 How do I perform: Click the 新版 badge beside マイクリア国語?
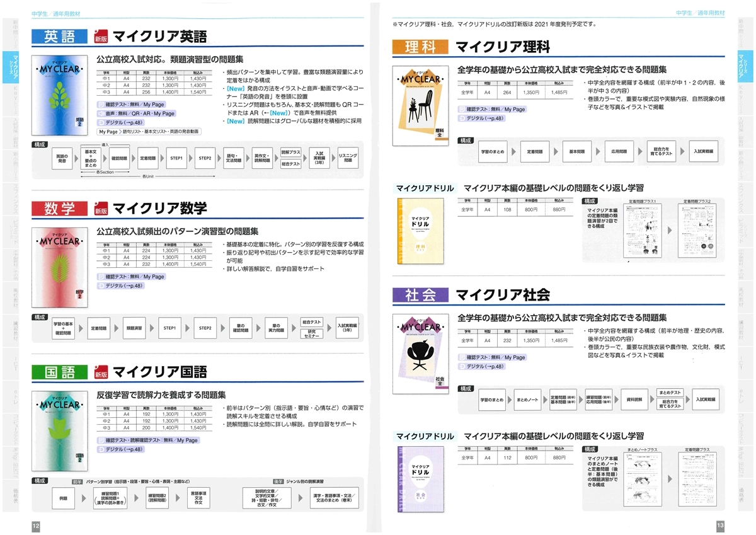101,372
